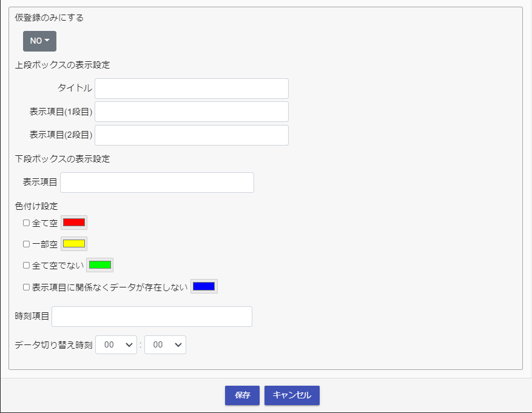Focus the 表示項目(2段目) text field
The height and width of the screenshot is (413, 532).
pyautogui.click(x=191, y=135)
